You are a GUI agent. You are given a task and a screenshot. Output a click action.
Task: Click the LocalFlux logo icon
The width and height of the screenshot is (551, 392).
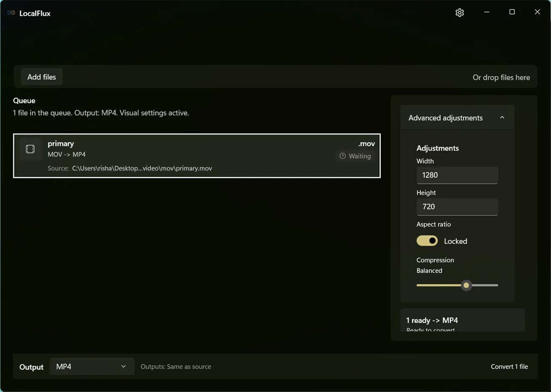pyautogui.click(x=11, y=13)
